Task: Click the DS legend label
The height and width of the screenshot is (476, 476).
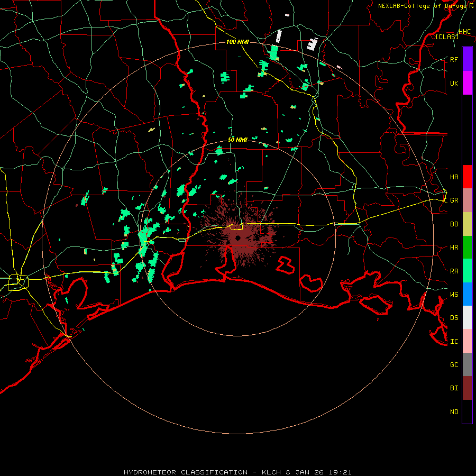Action: point(454,317)
